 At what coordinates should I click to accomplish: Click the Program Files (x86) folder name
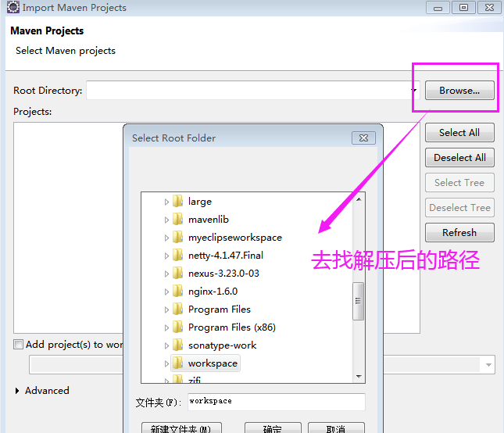[x=232, y=327]
